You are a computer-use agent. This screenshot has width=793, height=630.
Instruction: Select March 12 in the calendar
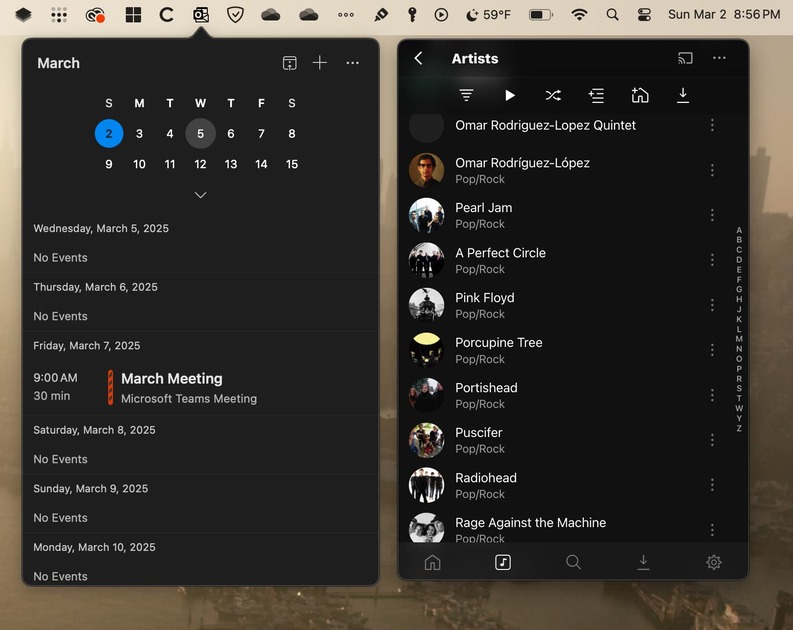click(200, 164)
